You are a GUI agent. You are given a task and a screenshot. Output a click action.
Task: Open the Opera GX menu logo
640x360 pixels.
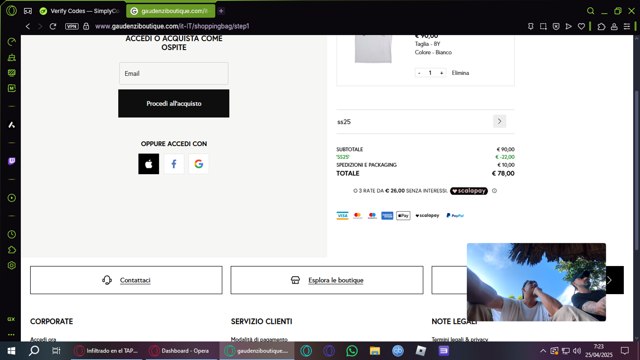(x=11, y=11)
